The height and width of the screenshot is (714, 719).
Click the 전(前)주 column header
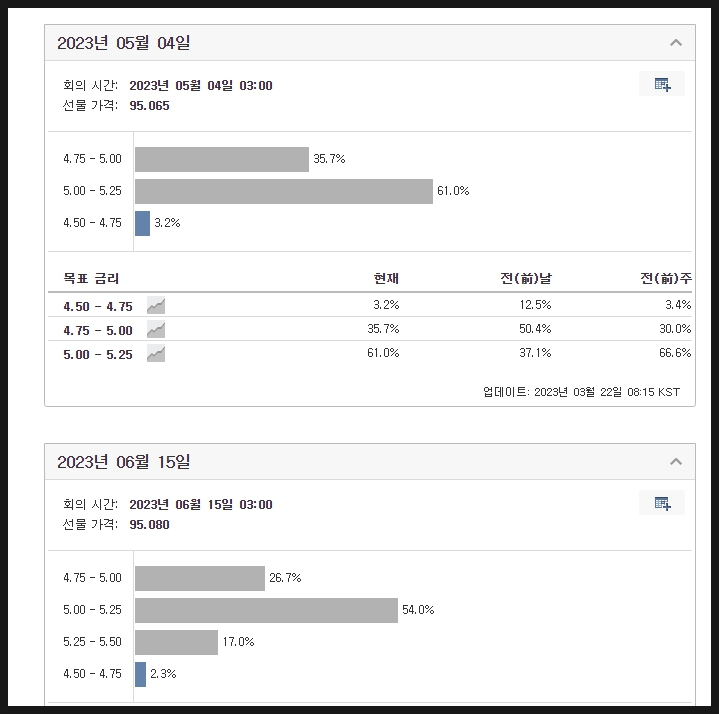(666, 278)
